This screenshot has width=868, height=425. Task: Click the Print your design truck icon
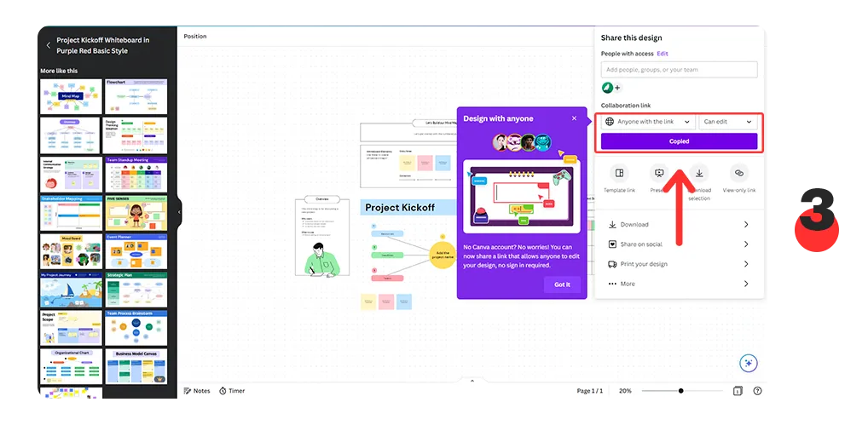(x=612, y=264)
